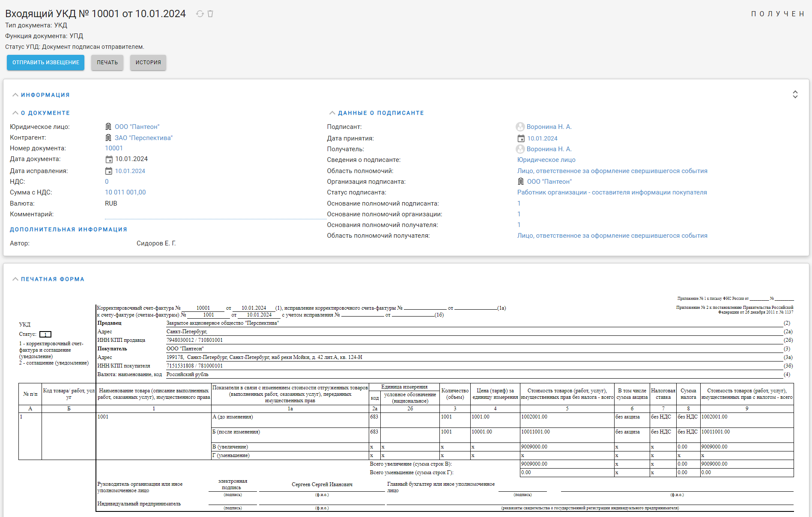Click the ПЕЧАТЬ button
This screenshot has width=812, height=517.
point(107,63)
